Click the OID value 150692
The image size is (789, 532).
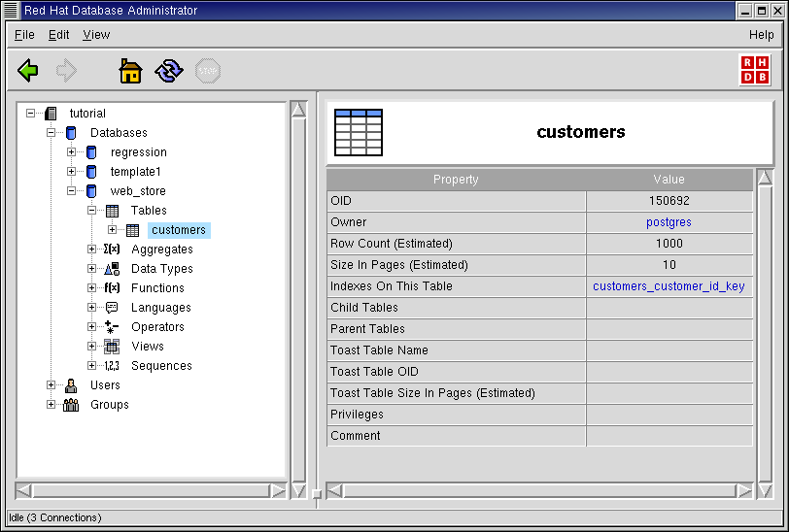pos(669,201)
